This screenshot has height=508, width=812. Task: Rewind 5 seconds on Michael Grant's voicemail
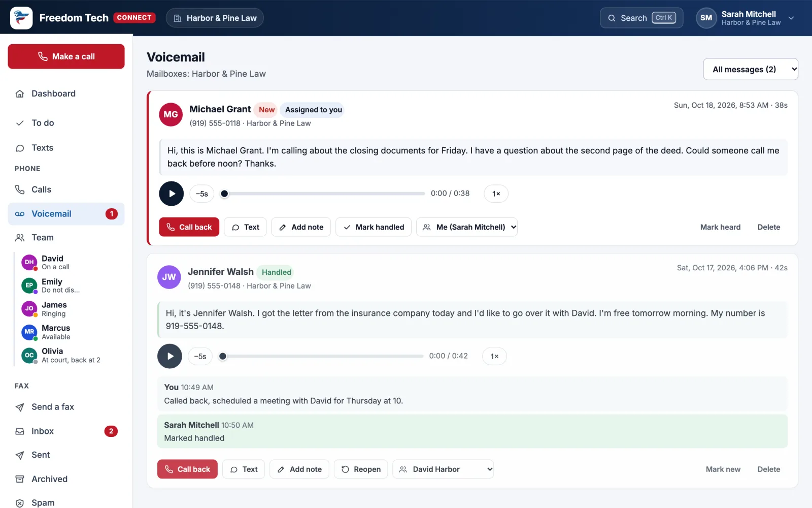pos(202,194)
